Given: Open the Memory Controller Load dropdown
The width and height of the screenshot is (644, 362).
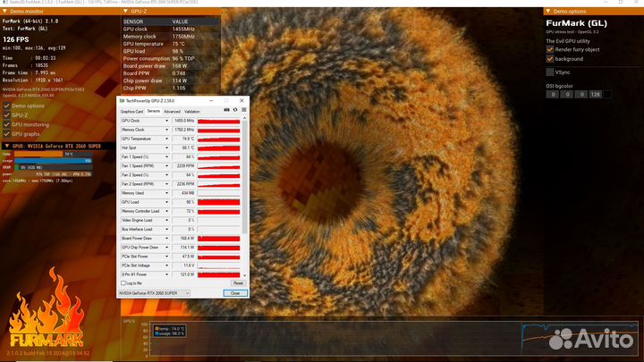Looking at the screenshot, I should coord(166,211).
